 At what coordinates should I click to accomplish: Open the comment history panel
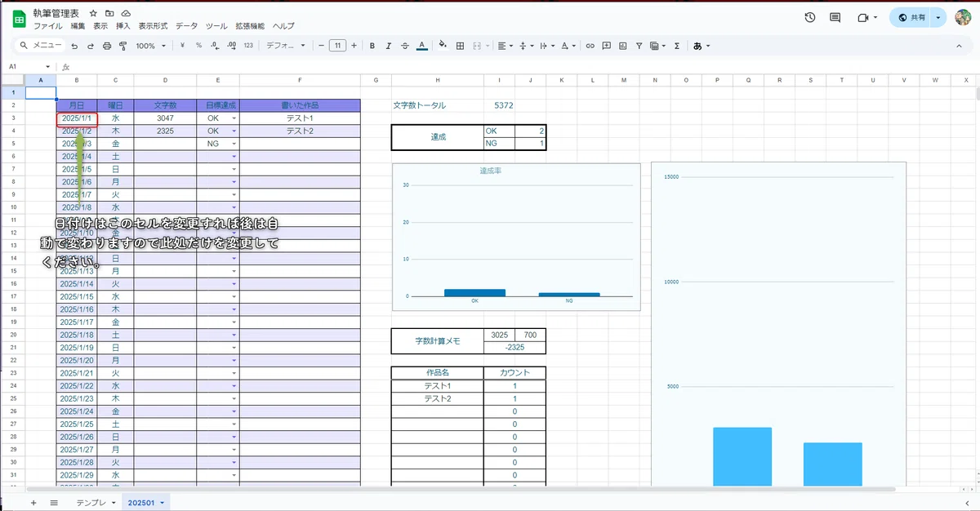(835, 17)
